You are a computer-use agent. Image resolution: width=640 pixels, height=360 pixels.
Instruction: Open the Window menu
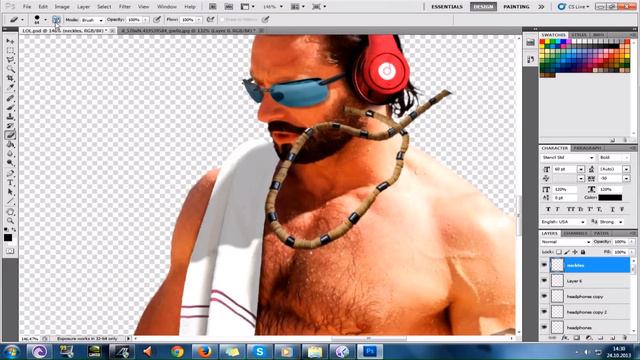tap(167, 7)
